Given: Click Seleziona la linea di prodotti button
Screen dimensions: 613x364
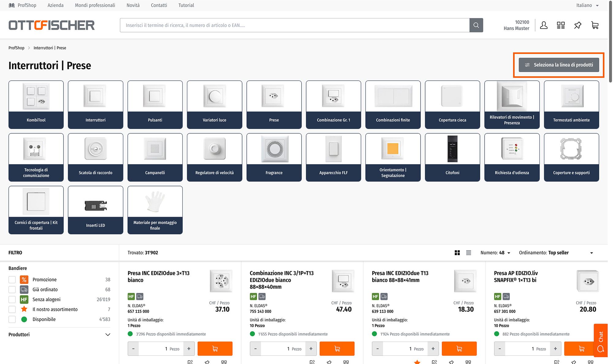Looking at the screenshot, I should (559, 65).
